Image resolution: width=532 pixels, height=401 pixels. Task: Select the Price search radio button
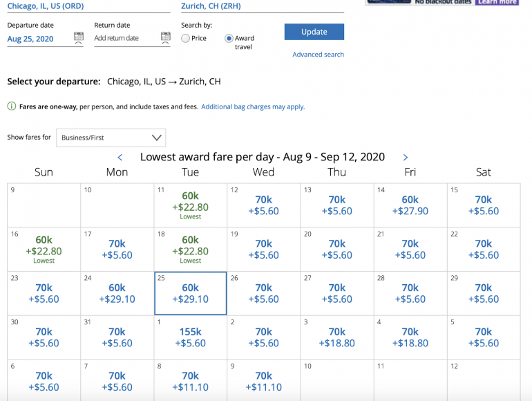point(186,39)
